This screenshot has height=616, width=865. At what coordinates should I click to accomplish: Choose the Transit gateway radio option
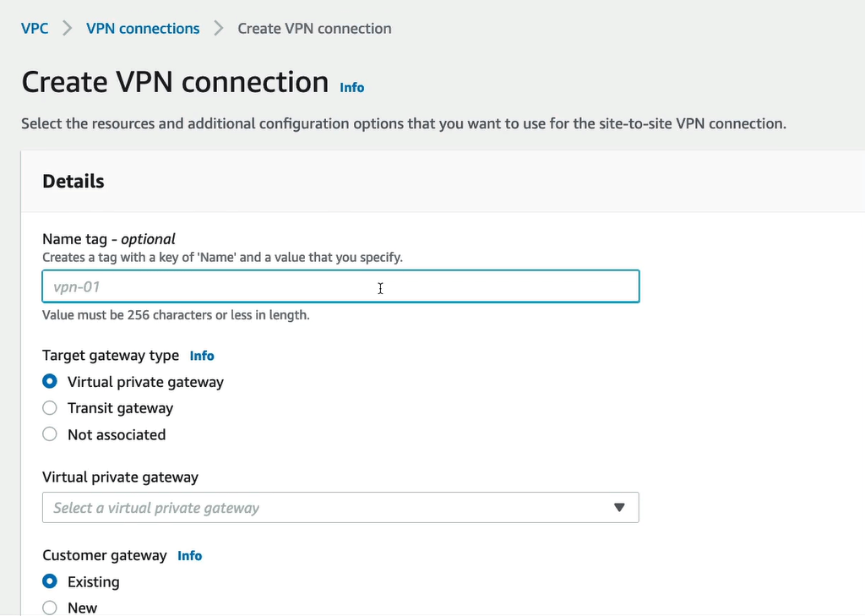pyautogui.click(x=50, y=408)
